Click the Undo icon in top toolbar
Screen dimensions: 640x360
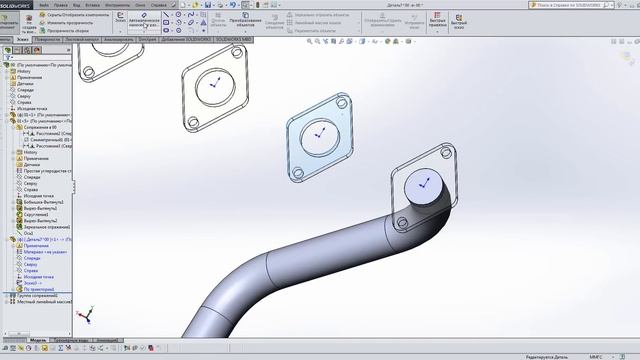pyautogui.click(x=233, y=5)
